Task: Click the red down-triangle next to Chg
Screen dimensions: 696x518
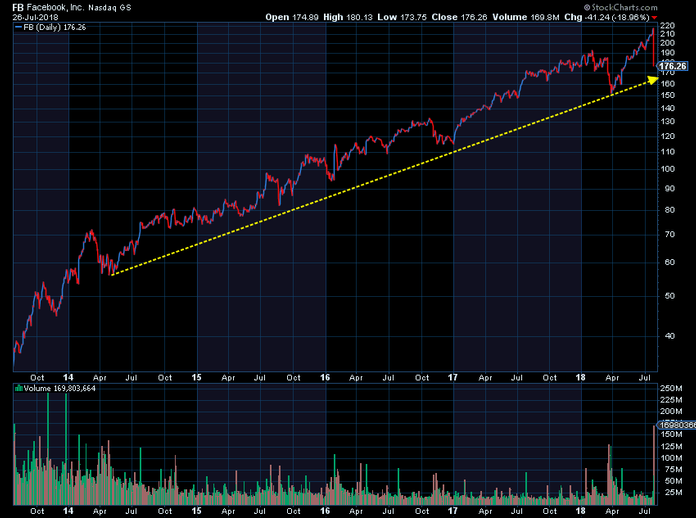Action: pos(654,18)
